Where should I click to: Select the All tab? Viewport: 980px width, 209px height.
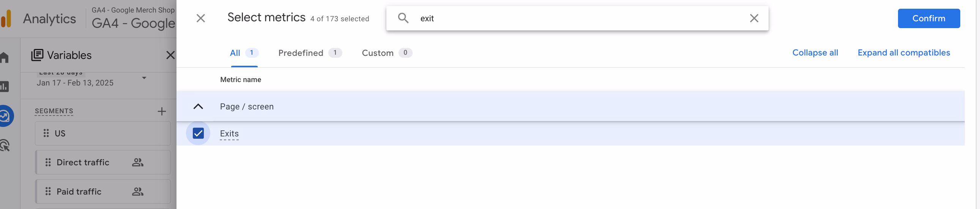(244, 53)
